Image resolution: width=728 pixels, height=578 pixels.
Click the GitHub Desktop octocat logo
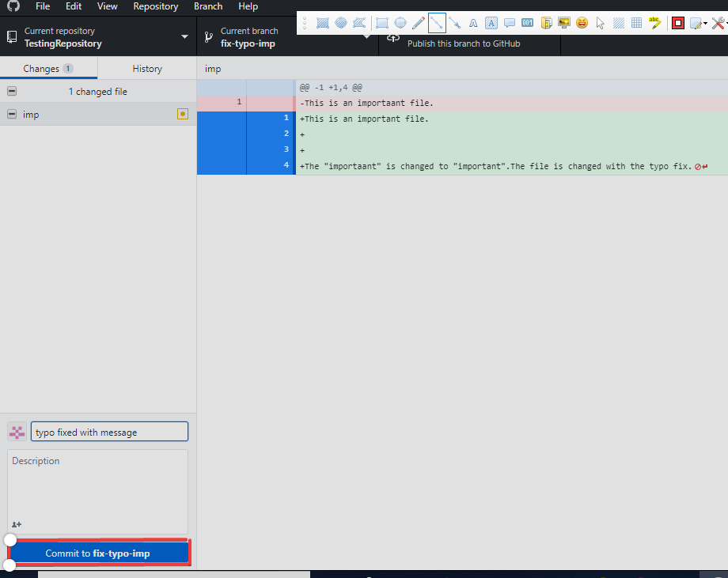(13, 6)
